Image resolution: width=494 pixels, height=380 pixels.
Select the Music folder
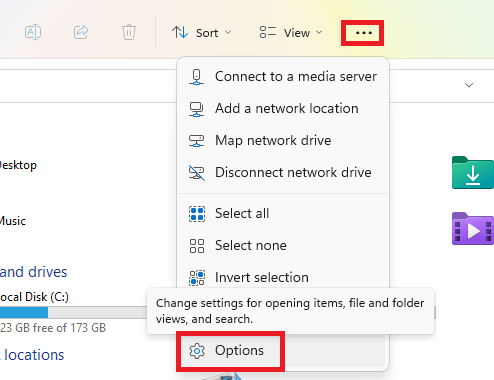coord(13,221)
